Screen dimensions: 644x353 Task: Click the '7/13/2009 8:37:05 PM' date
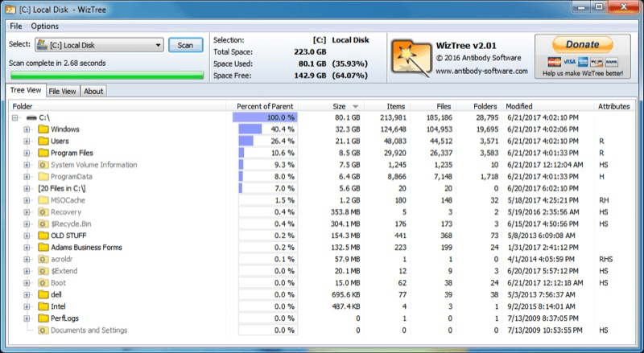pos(542,318)
